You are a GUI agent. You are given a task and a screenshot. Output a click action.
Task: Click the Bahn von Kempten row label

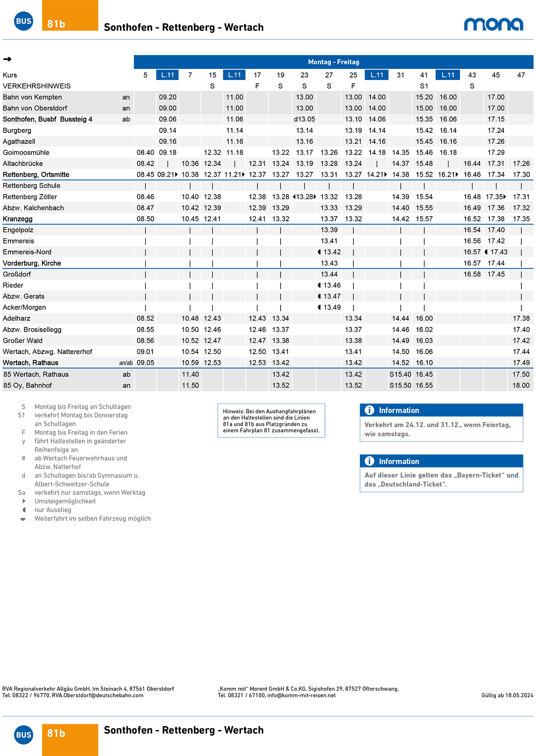tap(32, 97)
